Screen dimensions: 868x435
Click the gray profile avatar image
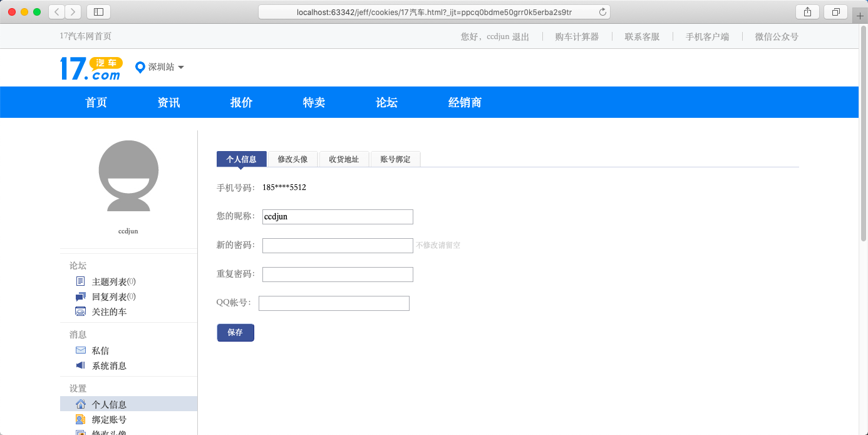(x=128, y=176)
